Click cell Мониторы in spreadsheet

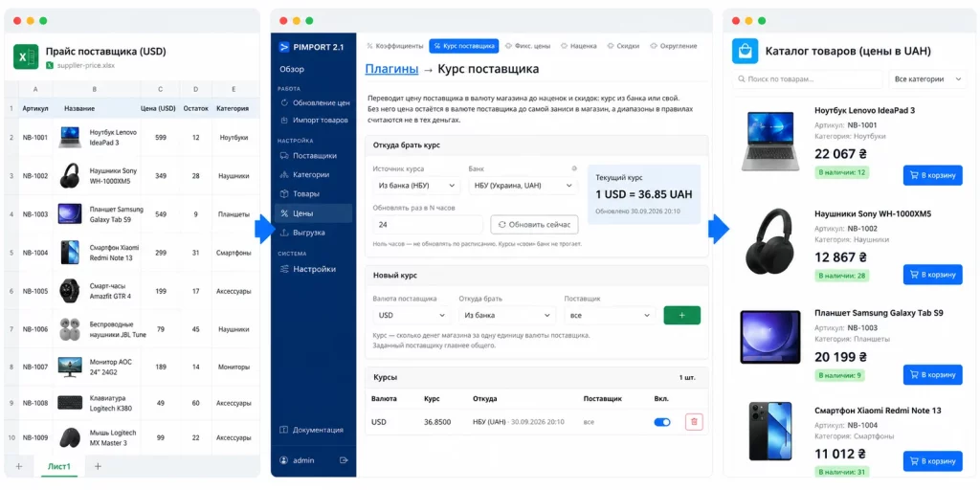click(x=234, y=367)
